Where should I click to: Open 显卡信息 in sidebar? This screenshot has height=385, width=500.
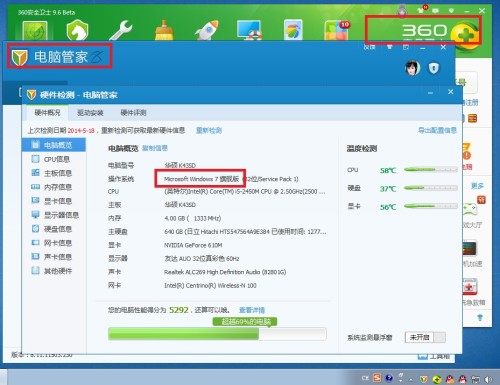pyautogui.click(x=54, y=201)
